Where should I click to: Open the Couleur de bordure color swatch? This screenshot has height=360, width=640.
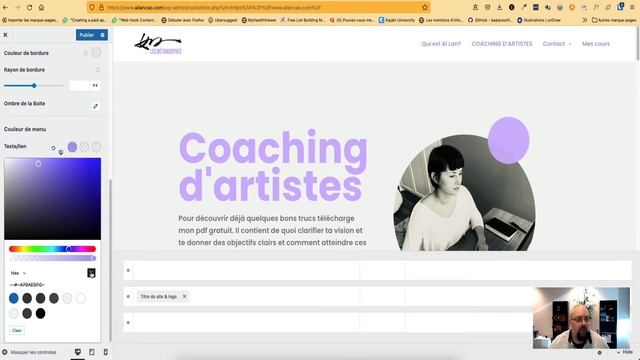pyautogui.click(x=96, y=53)
